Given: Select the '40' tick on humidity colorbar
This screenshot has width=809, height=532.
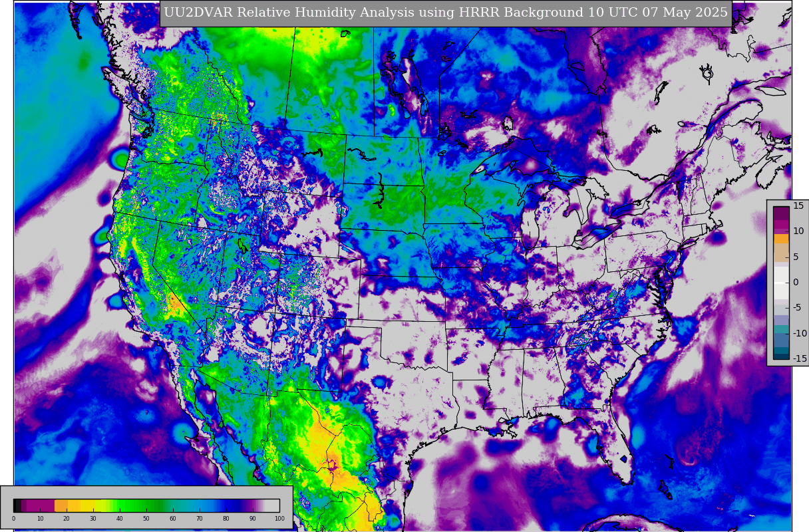Looking at the screenshot, I should [120, 519].
